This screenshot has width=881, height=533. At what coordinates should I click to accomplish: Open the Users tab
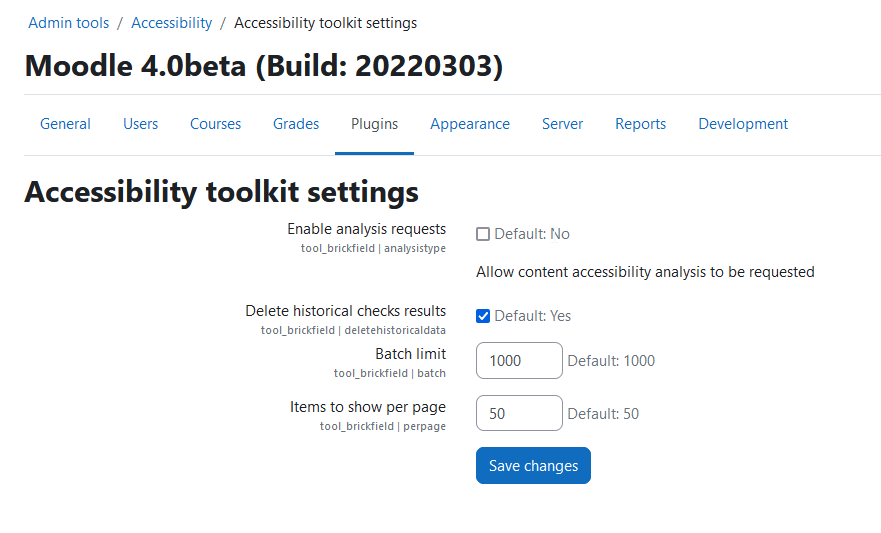pyautogui.click(x=140, y=124)
